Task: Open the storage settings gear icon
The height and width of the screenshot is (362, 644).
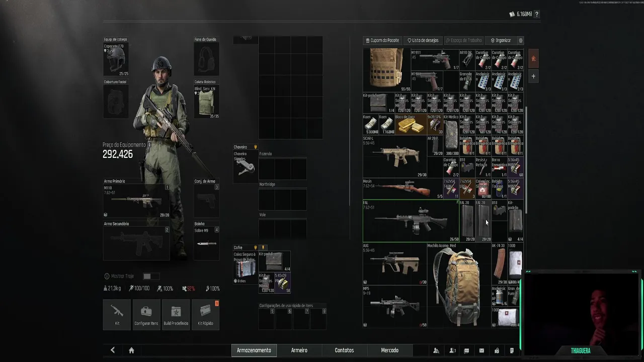Action: (520, 40)
